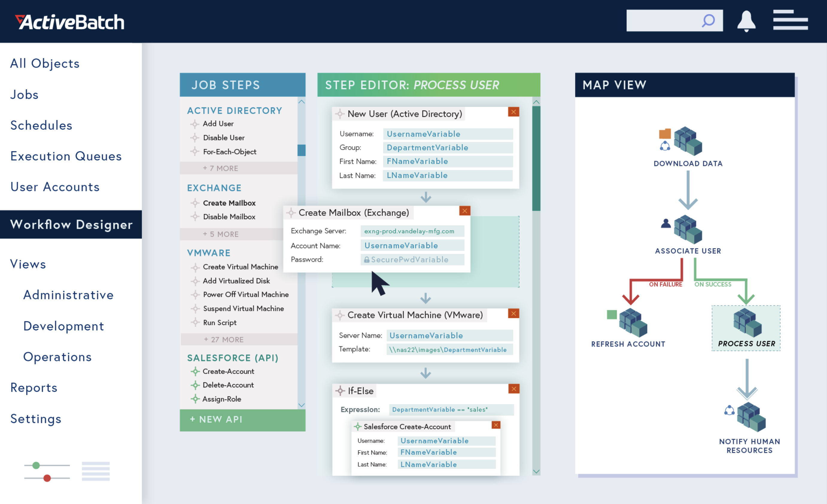Open the Workflow Designer navigation item

tap(71, 225)
